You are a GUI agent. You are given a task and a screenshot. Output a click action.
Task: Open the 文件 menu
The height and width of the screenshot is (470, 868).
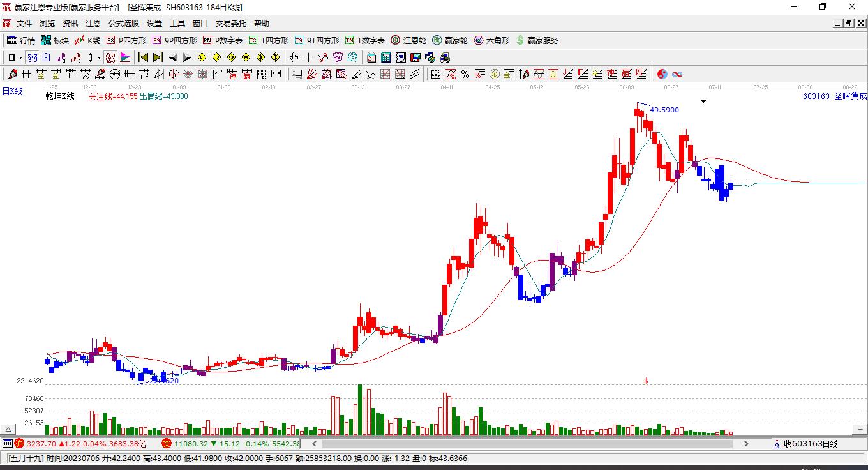(x=24, y=24)
